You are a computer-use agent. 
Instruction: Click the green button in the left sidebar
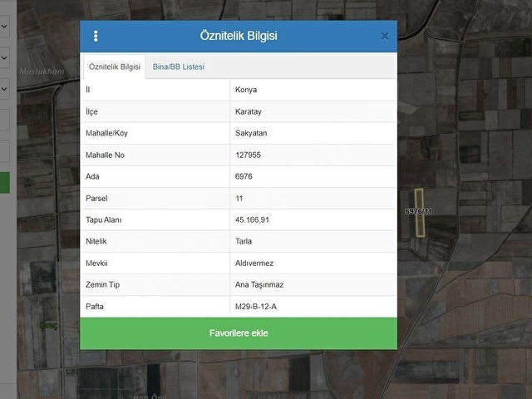click(4, 183)
